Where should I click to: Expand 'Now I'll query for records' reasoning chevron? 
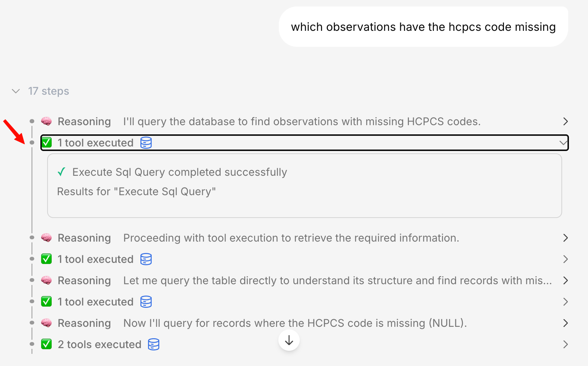tap(566, 323)
